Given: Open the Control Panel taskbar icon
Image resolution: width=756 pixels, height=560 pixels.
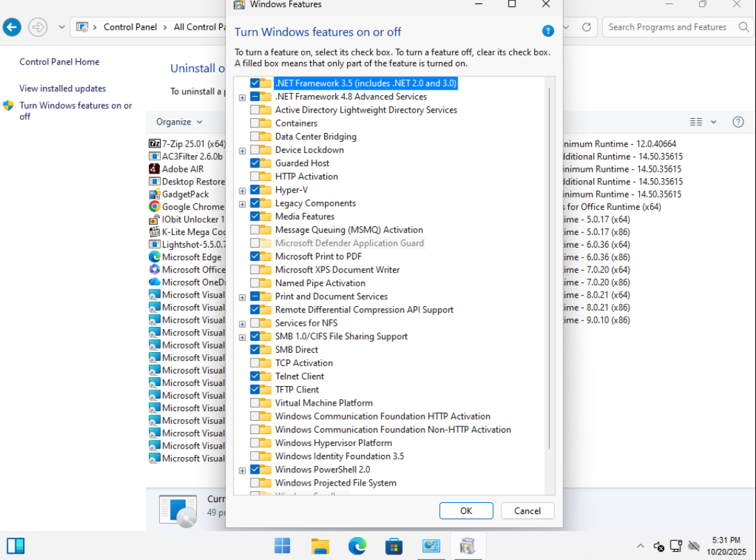Looking at the screenshot, I should pyautogui.click(x=431, y=546).
